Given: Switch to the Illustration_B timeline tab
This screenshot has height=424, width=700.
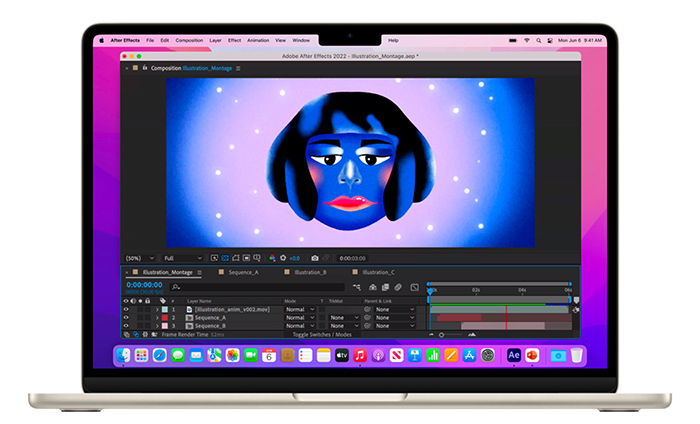Looking at the screenshot, I should pos(310,272).
